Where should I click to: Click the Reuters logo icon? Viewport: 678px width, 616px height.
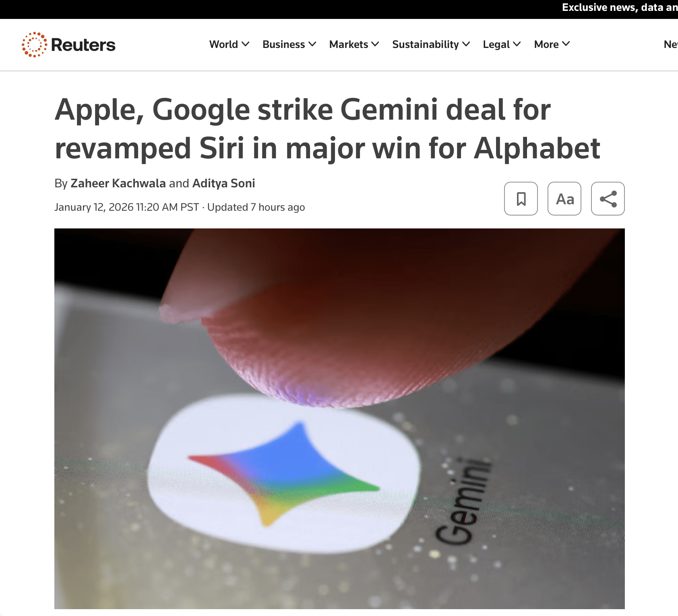tap(34, 44)
